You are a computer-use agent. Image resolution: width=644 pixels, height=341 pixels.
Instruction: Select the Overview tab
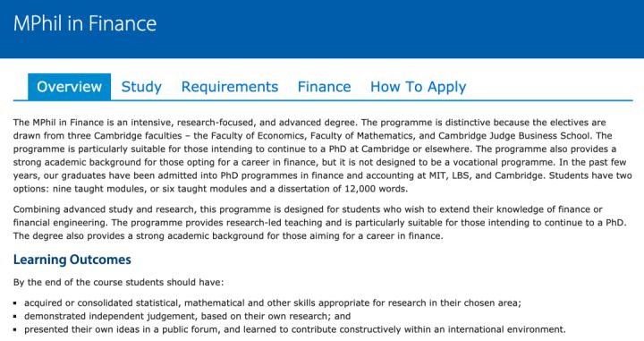coord(69,87)
